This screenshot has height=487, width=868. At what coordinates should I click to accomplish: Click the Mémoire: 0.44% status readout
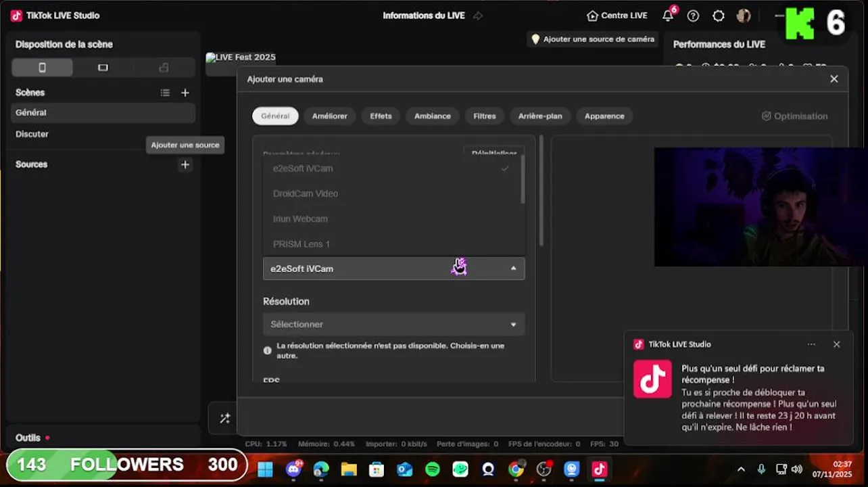[327, 444]
